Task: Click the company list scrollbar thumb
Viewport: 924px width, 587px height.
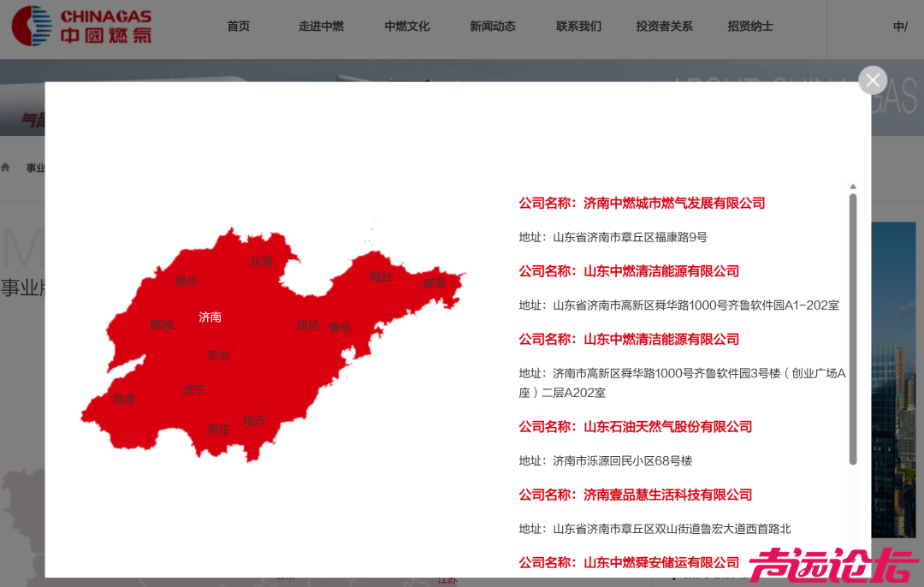Action: (x=853, y=329)
